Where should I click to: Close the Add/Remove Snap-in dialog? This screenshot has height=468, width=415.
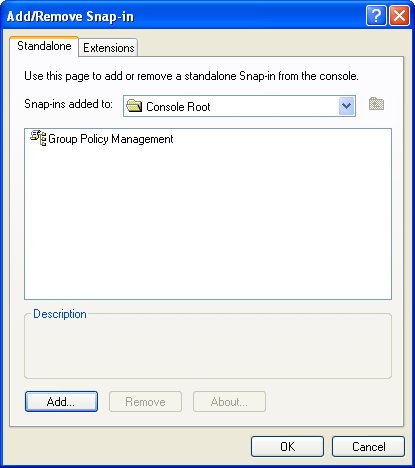point(399,15)
